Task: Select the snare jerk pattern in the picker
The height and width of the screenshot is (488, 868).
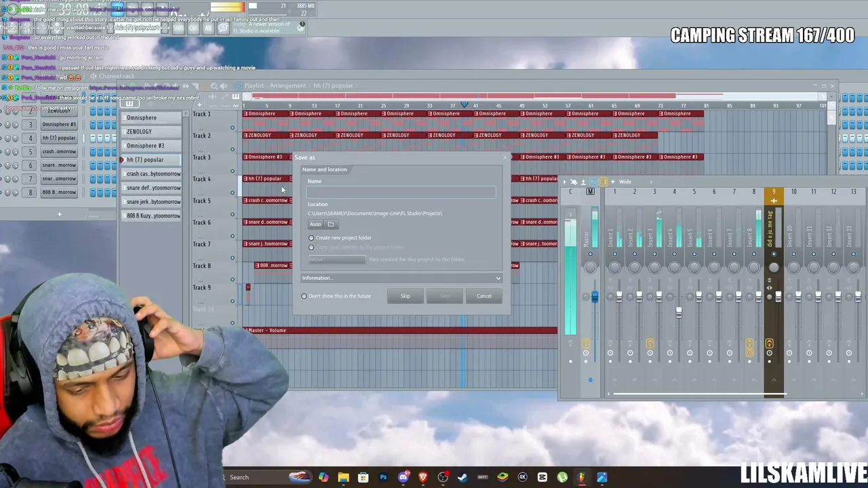Action: click(x=151, y=202)
